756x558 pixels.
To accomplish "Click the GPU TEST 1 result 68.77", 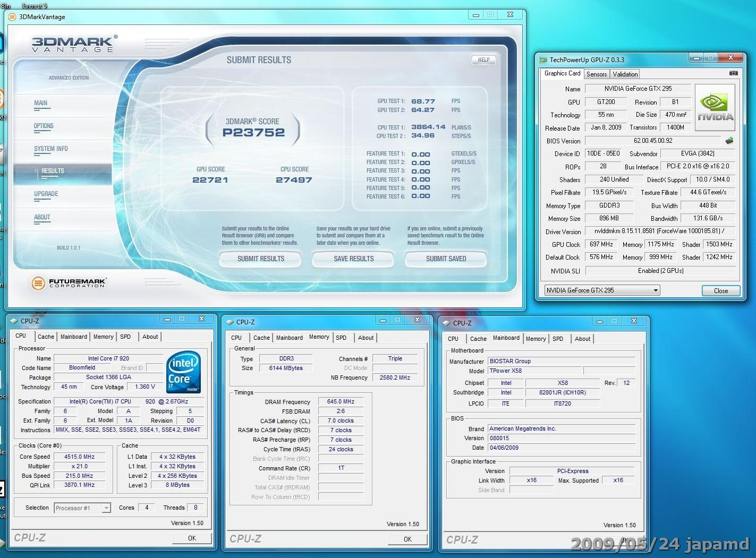I will 423,101.
